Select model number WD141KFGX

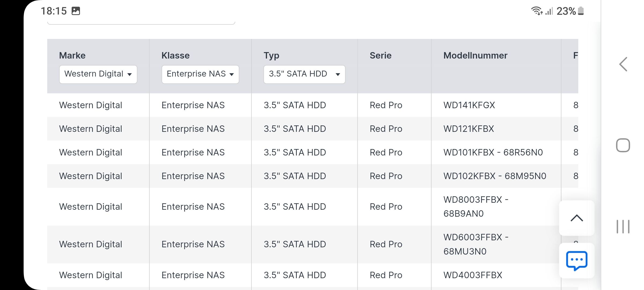coord(469,105)
